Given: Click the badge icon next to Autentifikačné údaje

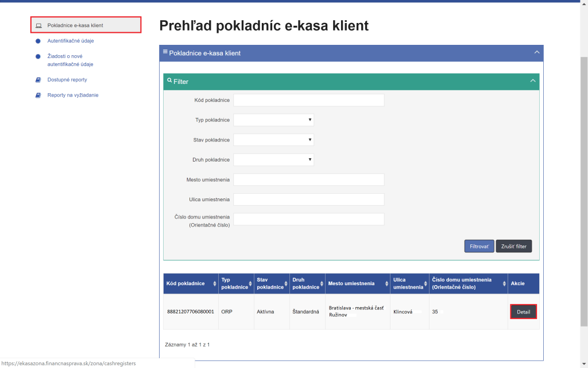Looking at the screenshot, I should point(38,41).
